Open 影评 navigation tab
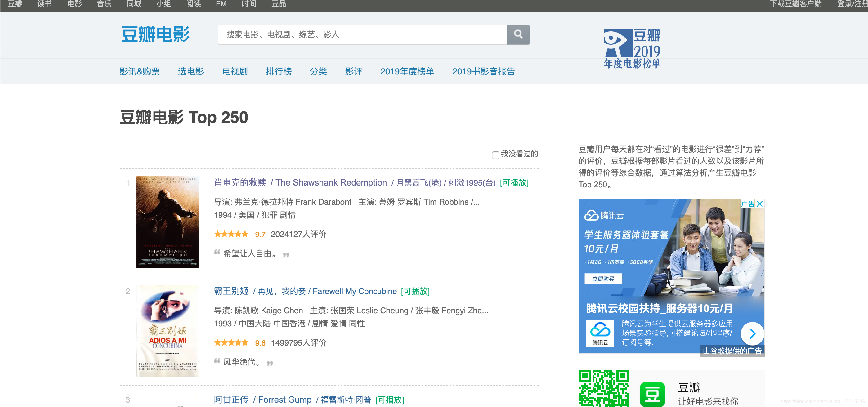This screenshot has height=407, width=868. tap(353, 71)
